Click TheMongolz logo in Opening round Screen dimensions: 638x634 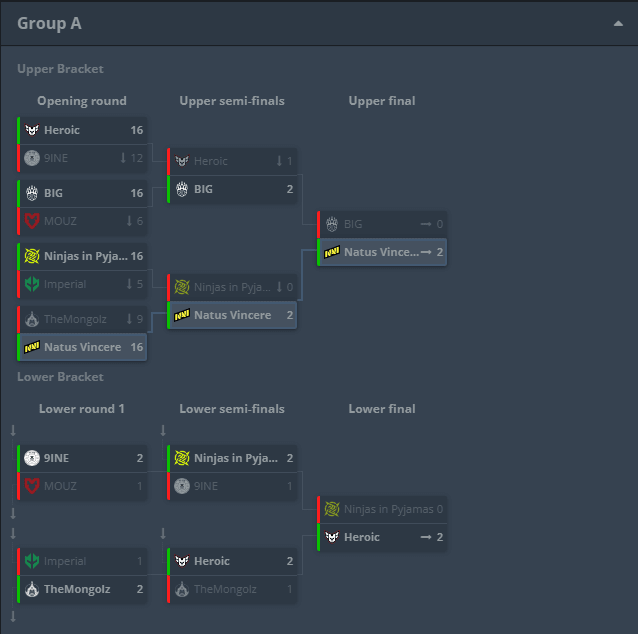[x=32, y=319]
